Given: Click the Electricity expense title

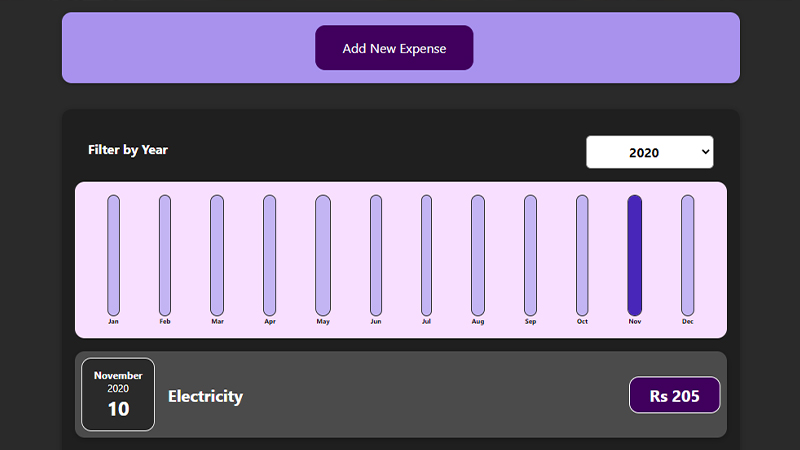Looking at the screenshot, I should coord(206,396).
